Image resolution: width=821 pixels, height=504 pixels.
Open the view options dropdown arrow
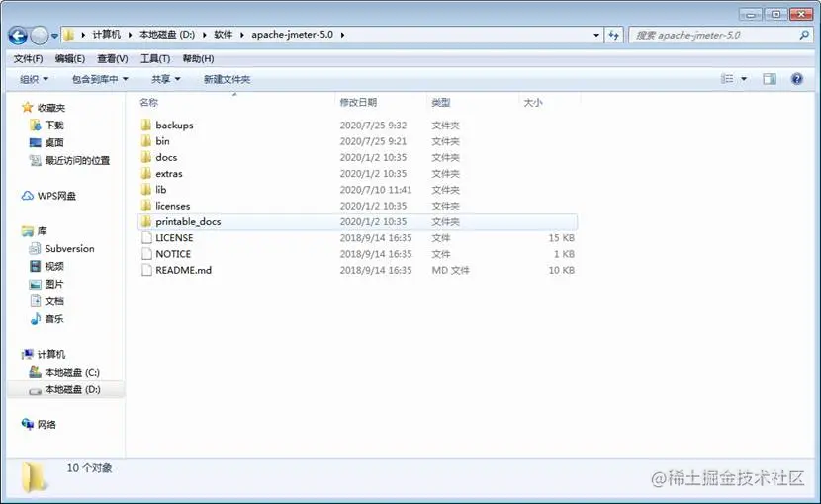(744, 79)
